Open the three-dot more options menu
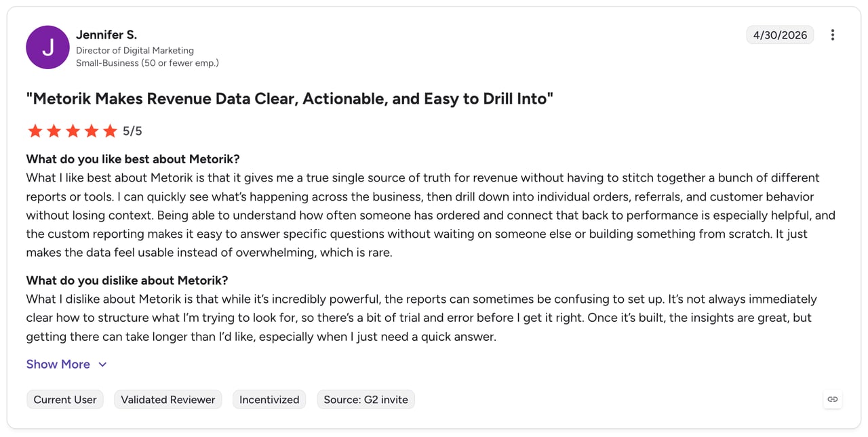Screen dimensions: 868x437 [x=832, y=35]
